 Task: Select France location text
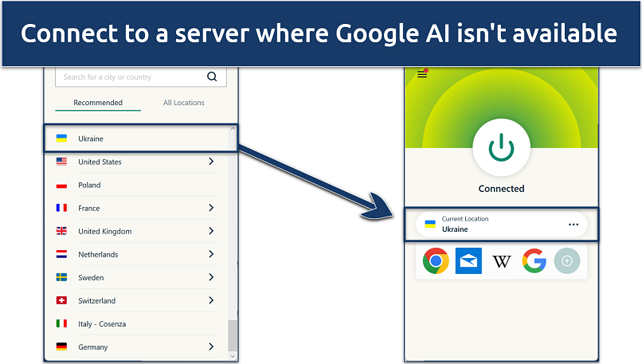89,208
